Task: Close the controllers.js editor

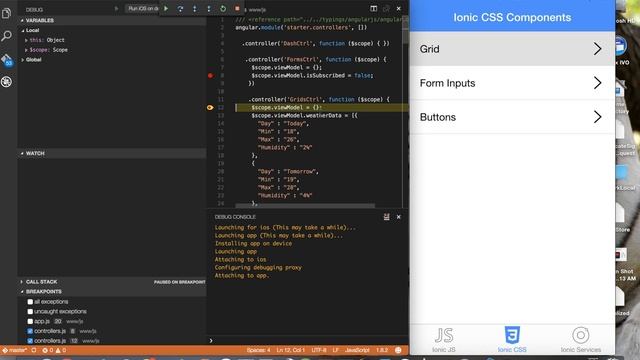Action: 398,9
